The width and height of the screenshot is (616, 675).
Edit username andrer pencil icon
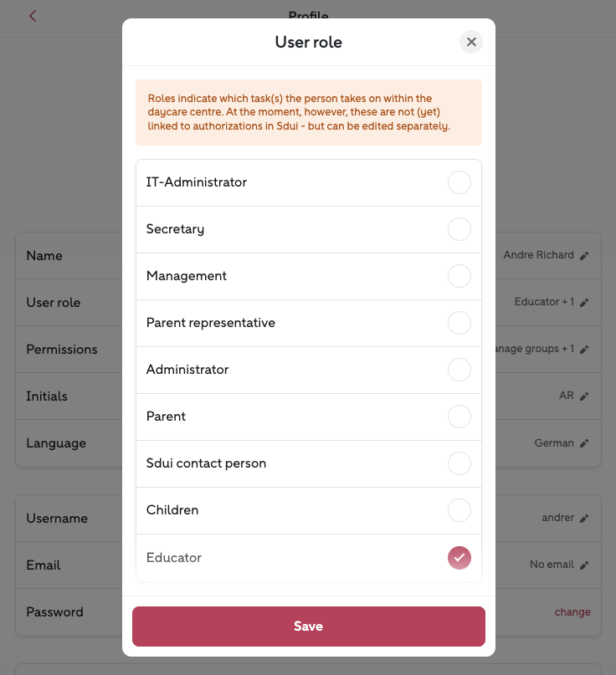584,519
